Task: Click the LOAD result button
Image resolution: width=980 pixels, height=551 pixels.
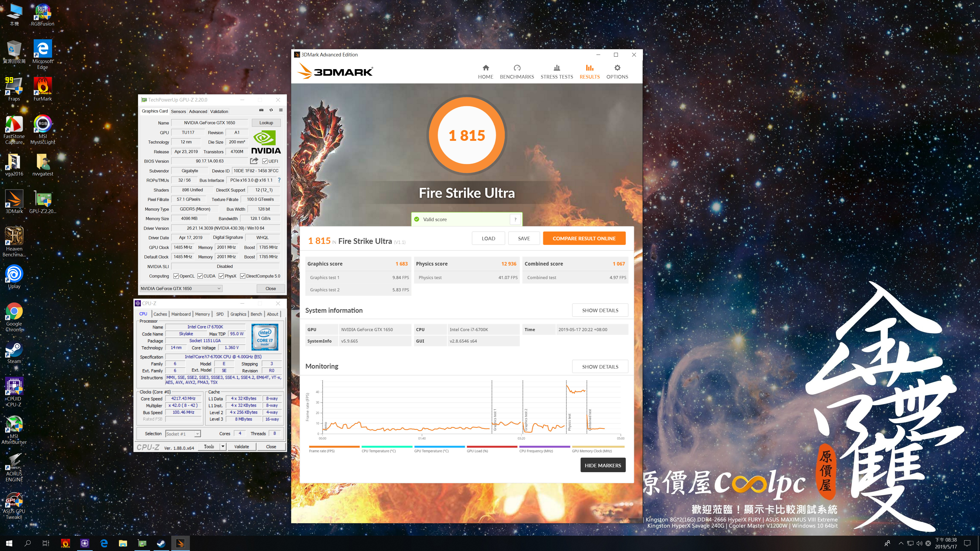Action: click(x=488, y=239)
